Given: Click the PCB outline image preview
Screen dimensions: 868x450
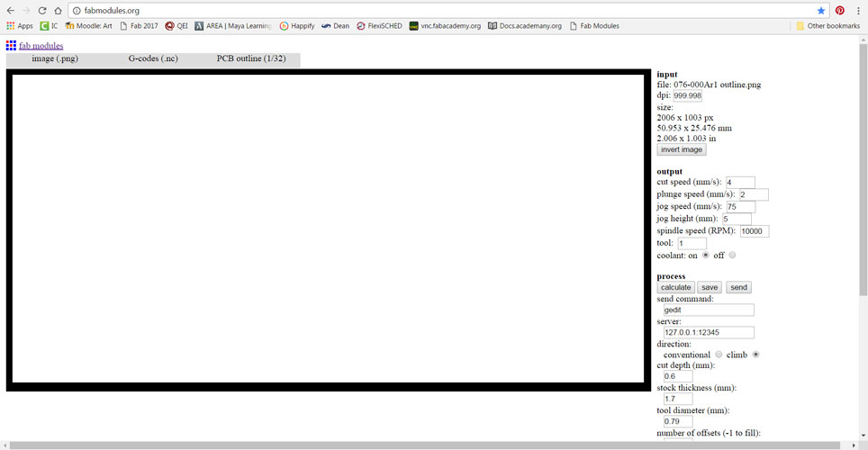Looking at the screenshot, I should pos(329,229).
